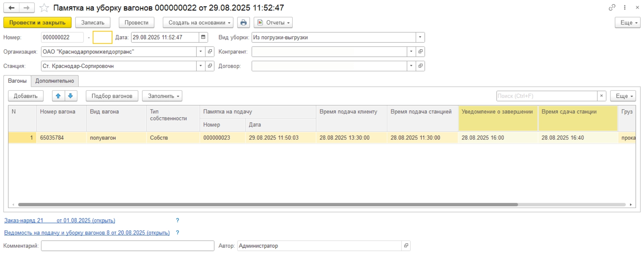Open the Станция record with its open icon
This screenshot has height=253, width=644.
[x=210, y=66]
